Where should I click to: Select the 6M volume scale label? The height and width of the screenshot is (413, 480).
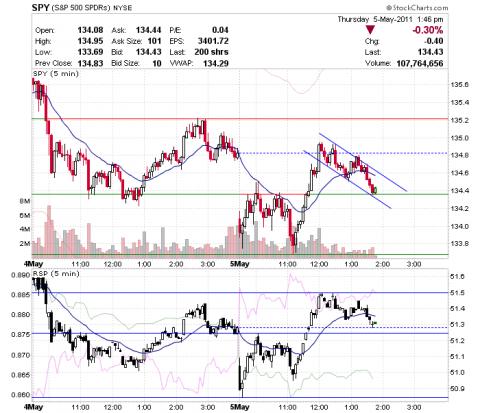(x=25, y=216)
